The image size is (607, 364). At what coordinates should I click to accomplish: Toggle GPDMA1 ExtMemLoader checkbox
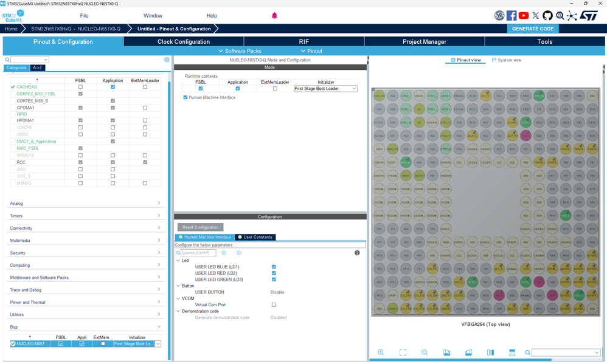click(x=145, y=108)
